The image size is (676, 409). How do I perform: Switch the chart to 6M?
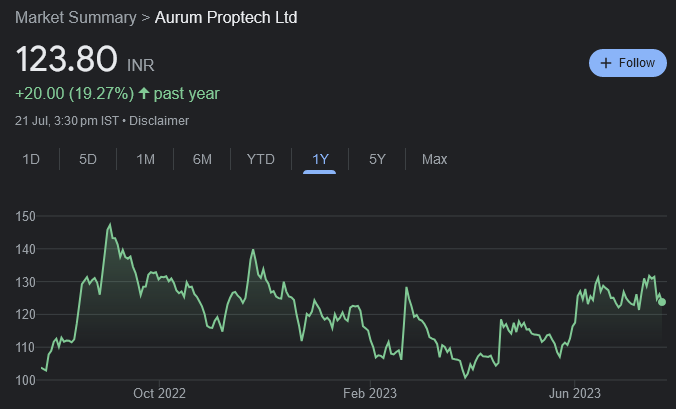pyautogui.click(x=202, y=159)
